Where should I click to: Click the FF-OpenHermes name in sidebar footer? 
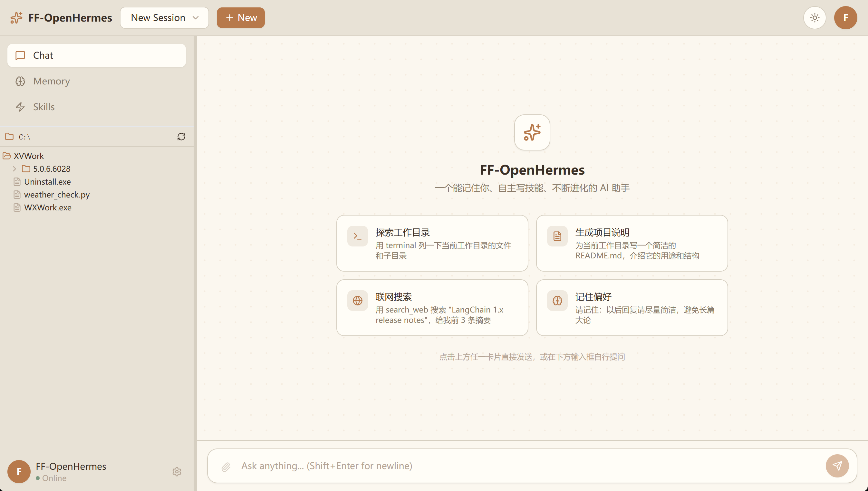71,467
